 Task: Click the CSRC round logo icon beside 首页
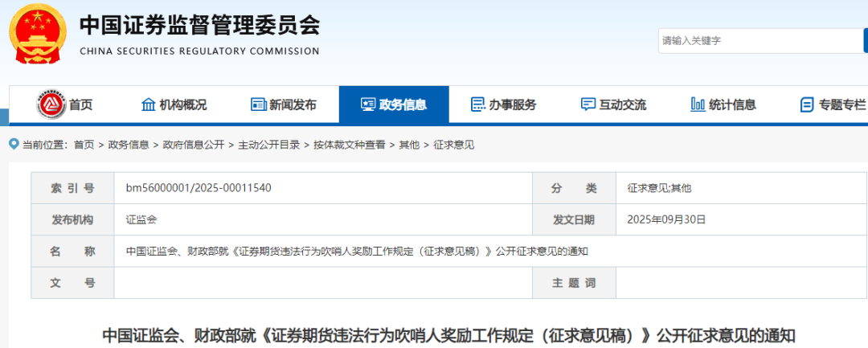[51, 104]
